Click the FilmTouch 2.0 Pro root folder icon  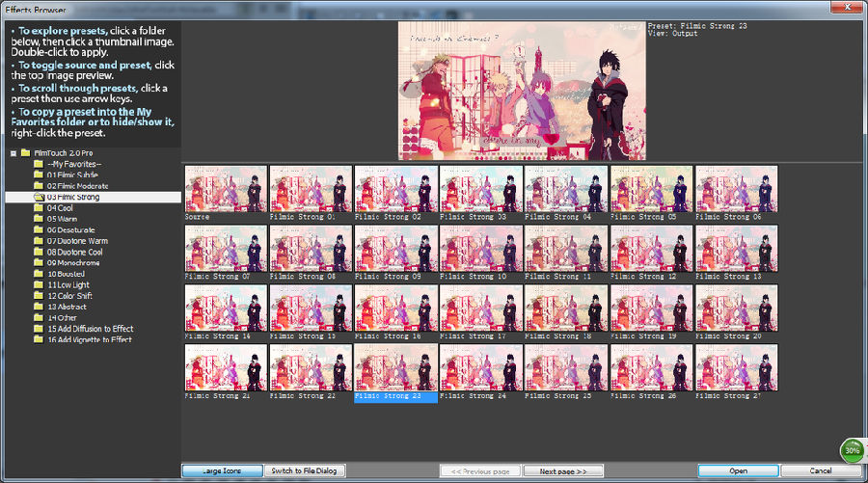point(25,152)
